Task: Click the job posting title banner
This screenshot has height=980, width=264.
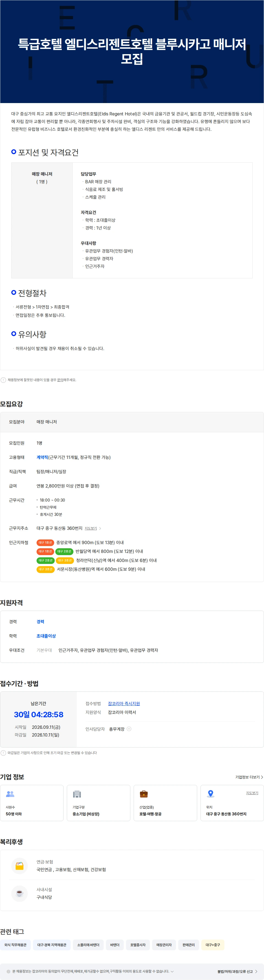Action: (x=132, y=51)
